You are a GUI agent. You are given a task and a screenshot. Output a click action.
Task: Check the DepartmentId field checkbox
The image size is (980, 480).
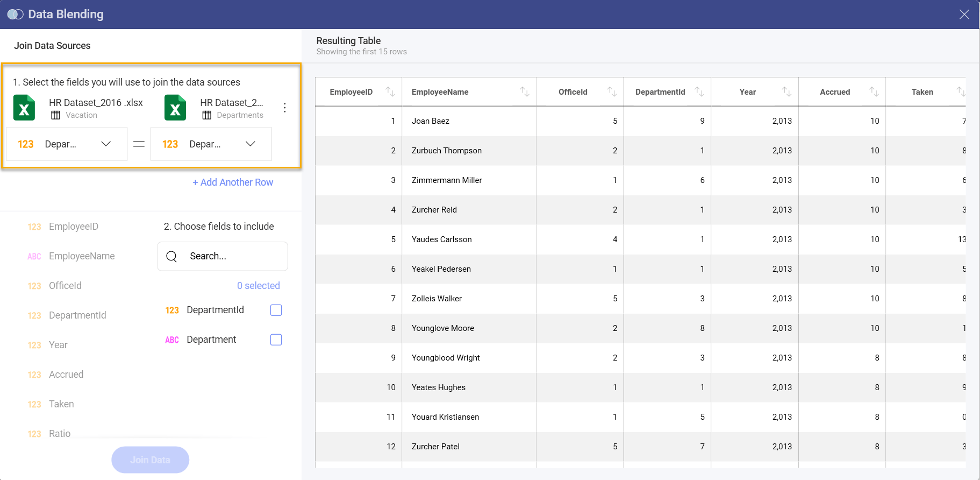coord(276,310)
